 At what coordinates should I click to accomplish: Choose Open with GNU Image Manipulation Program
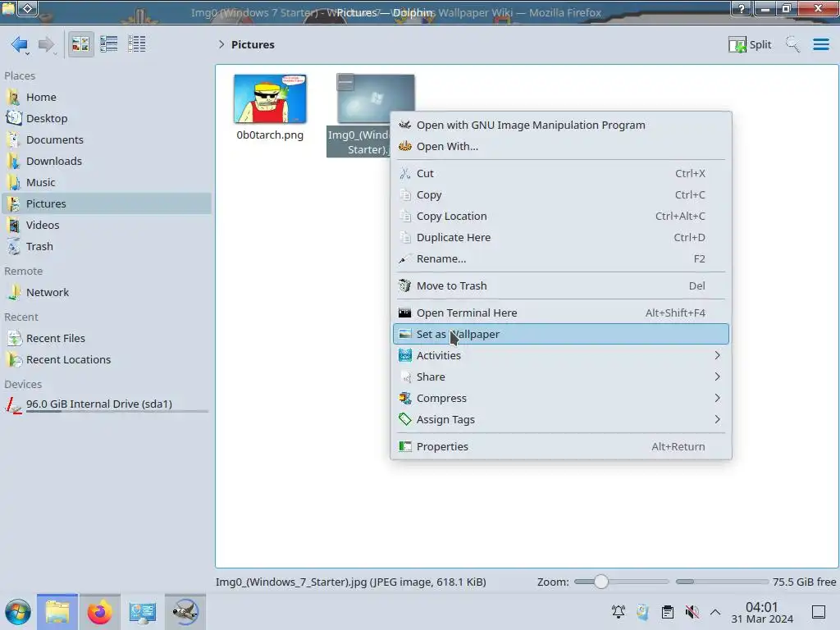(x=561, y=126)
